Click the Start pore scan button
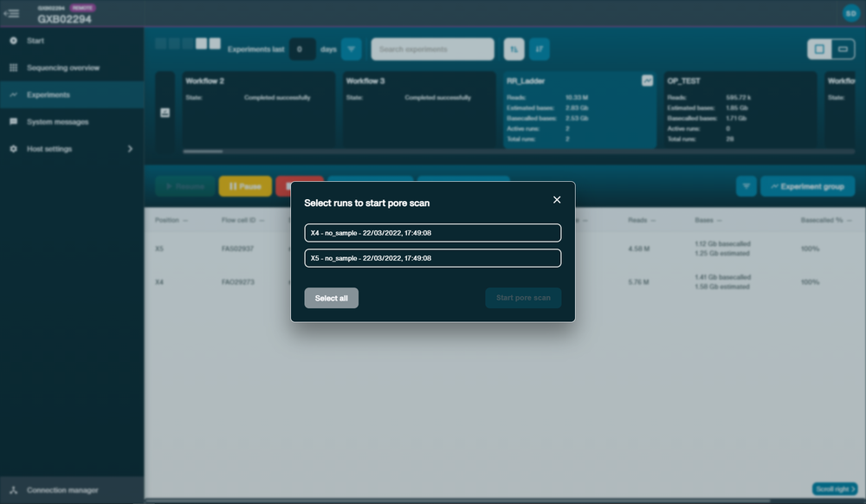 tap(523, 298)
